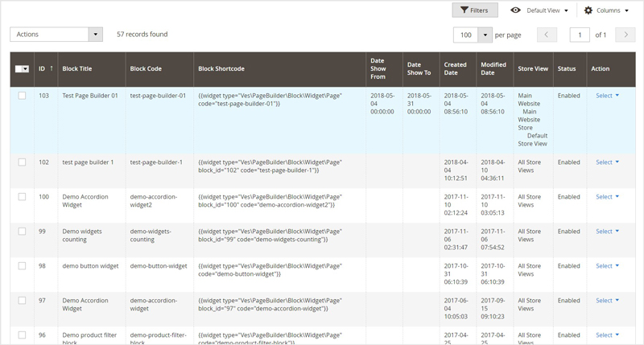Open the Default View bookmark dropdown
This screenshot has height=345, width=644.
pos(539,10)
